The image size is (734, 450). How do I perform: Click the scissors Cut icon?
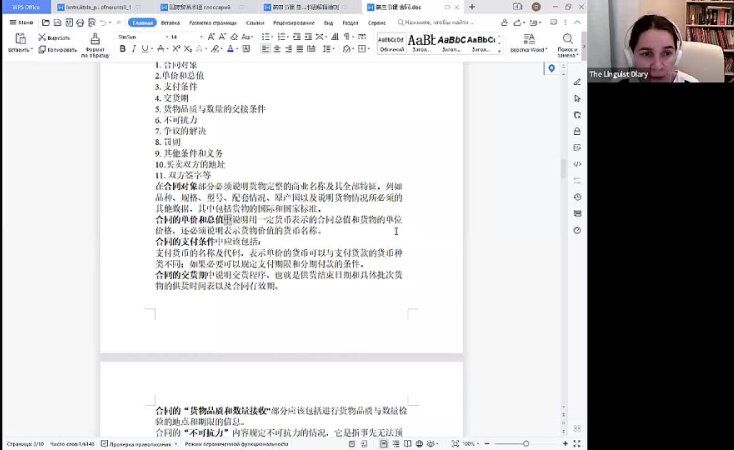coord(42,37)
